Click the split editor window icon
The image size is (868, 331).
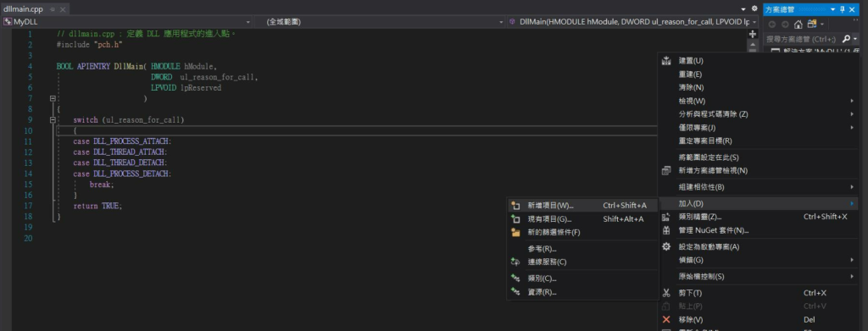coord(752,34)
